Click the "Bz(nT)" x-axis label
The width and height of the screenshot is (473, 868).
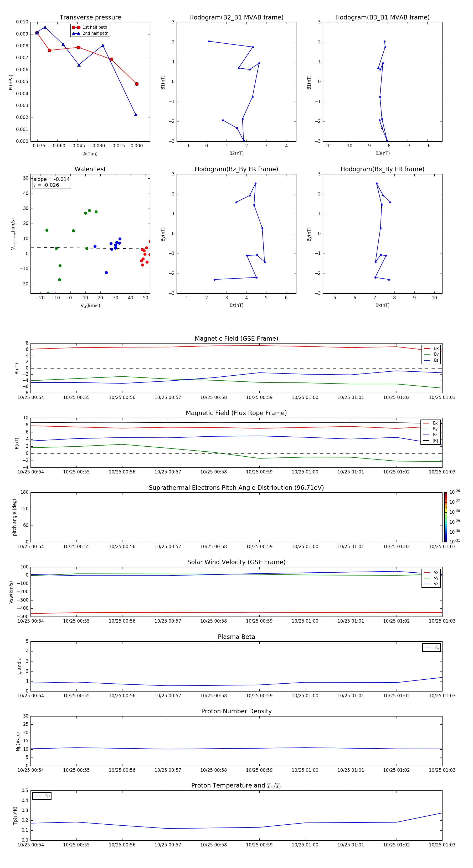(x=236, y=305)
